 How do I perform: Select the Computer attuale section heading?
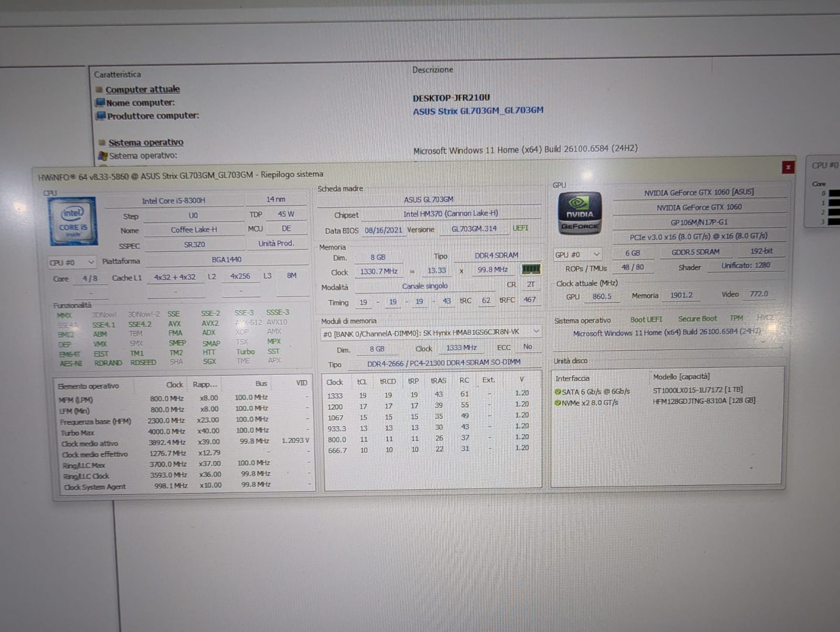[x=143, y=89]
